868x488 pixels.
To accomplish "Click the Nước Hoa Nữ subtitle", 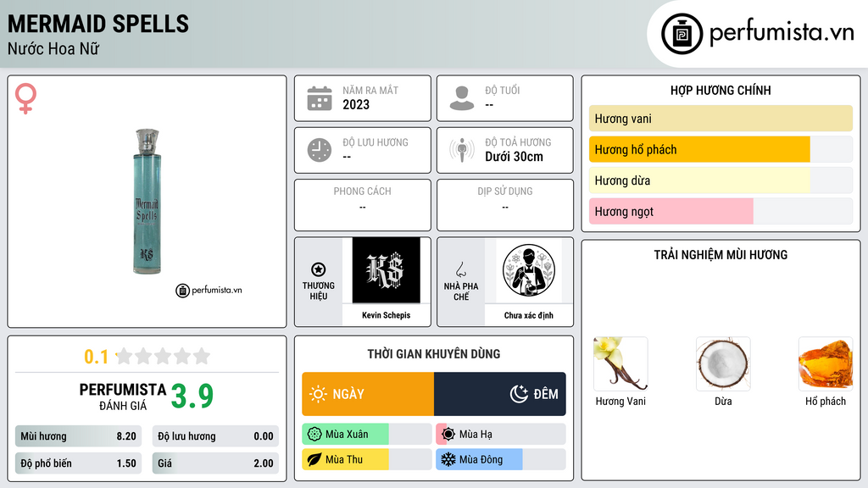I will (x=53, y=48).
